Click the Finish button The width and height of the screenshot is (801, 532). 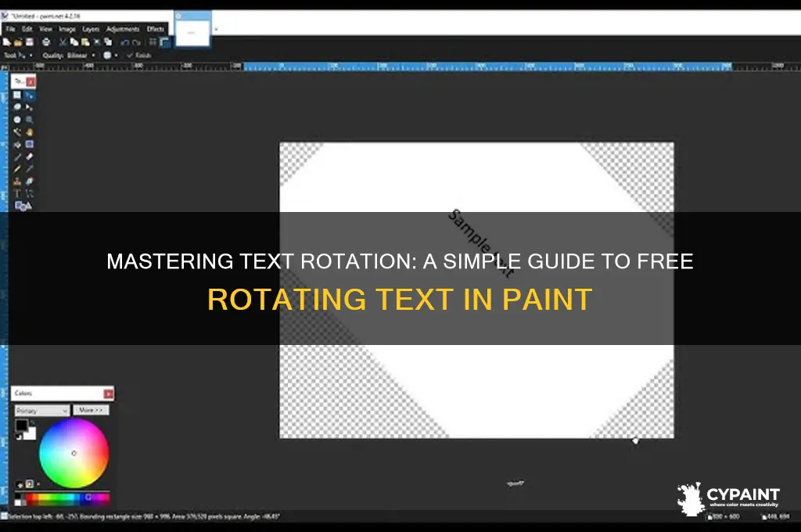[139, 56]
